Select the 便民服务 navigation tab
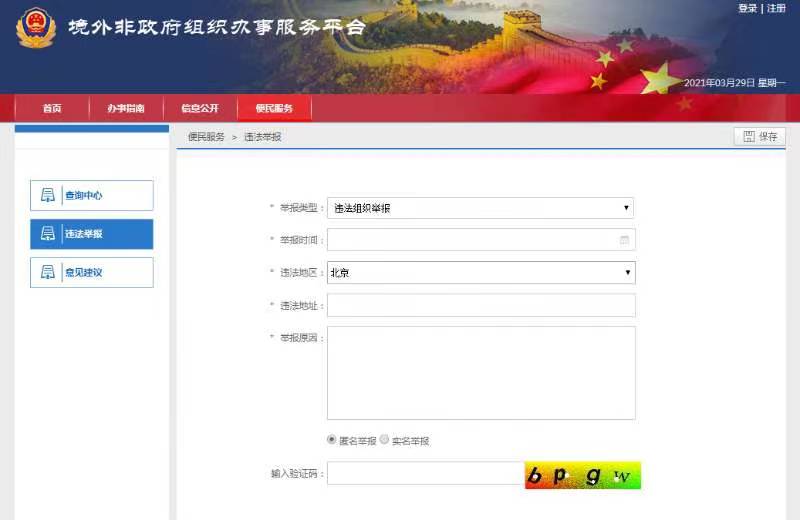 [x=274, y=108]
